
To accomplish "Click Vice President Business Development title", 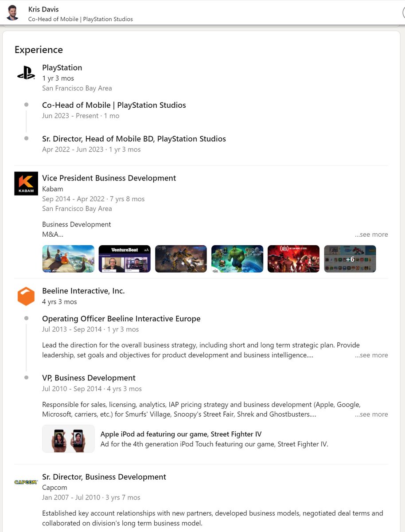I will coord(109,178).
